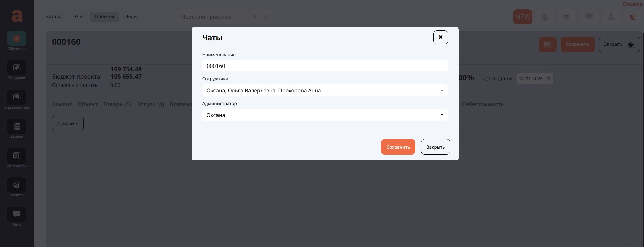Image resolution: width=644 pixels, height=247 pixels.
Task: Open Чаты icon in sidebar
Action: click(x=17, y=214)
